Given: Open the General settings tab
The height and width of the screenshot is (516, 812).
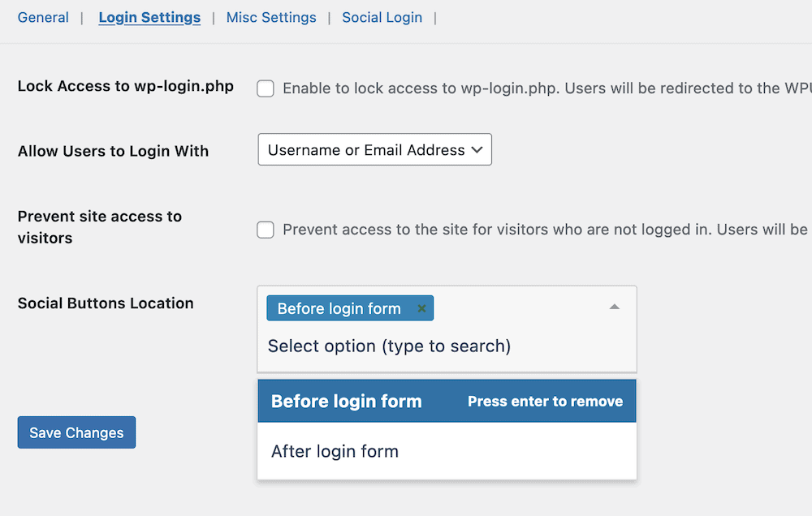Looking at the screenshot, I should [43, 18].
